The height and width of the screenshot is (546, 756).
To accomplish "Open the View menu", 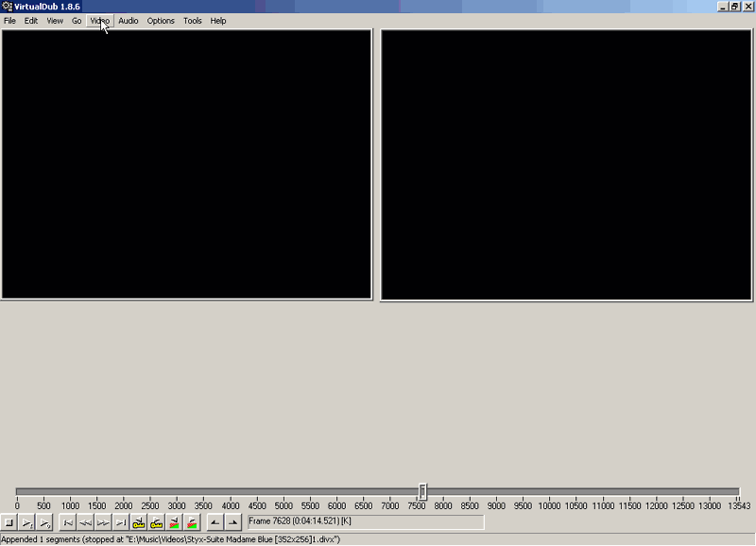I will (55, 21).
